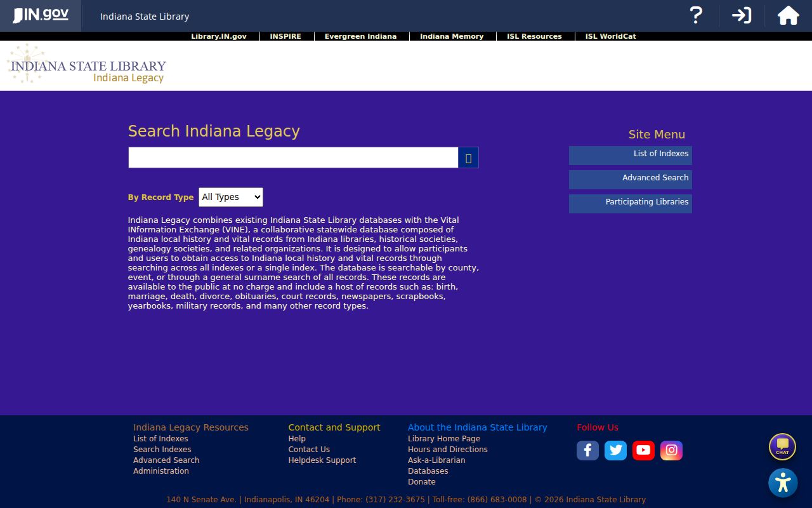Image resolution: width=812 pixels, height=508 pixels.
Task: Open Evergreen Indiana in the top nav
Action: [x=360, y=36]
